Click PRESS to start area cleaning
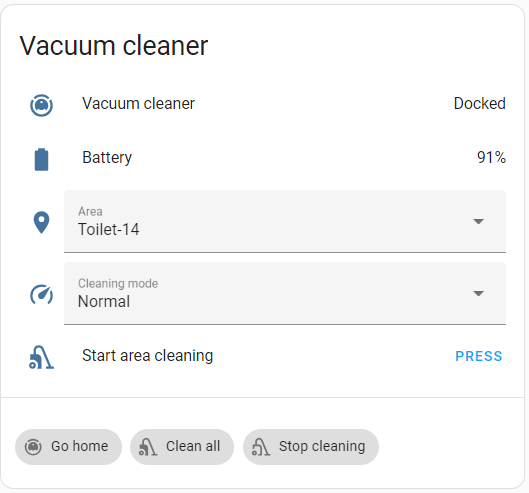 (x=479, y=356)
